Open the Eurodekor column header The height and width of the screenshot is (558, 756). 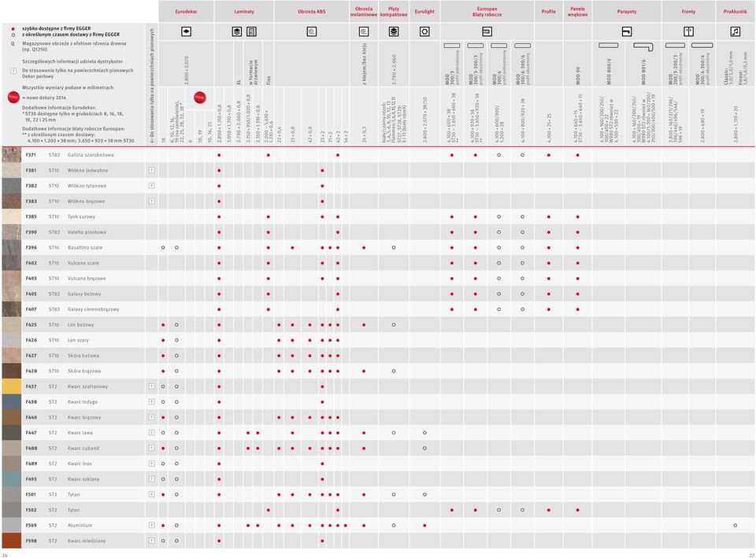[x=186, y=12]
